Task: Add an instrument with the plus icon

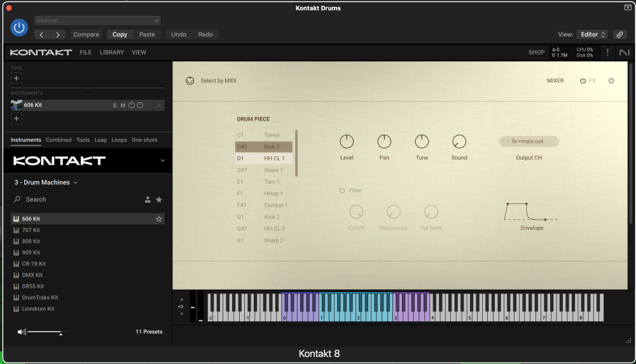Action: pos(17,118)
